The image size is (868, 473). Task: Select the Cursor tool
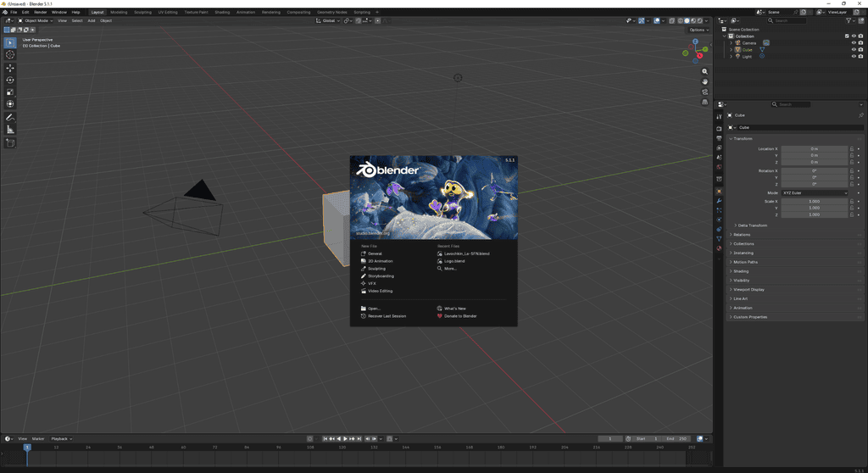[x=10, y=54]
